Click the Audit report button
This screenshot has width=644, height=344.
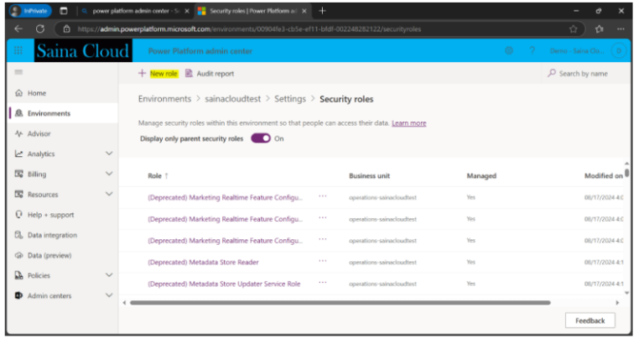[x=210, y=74]
